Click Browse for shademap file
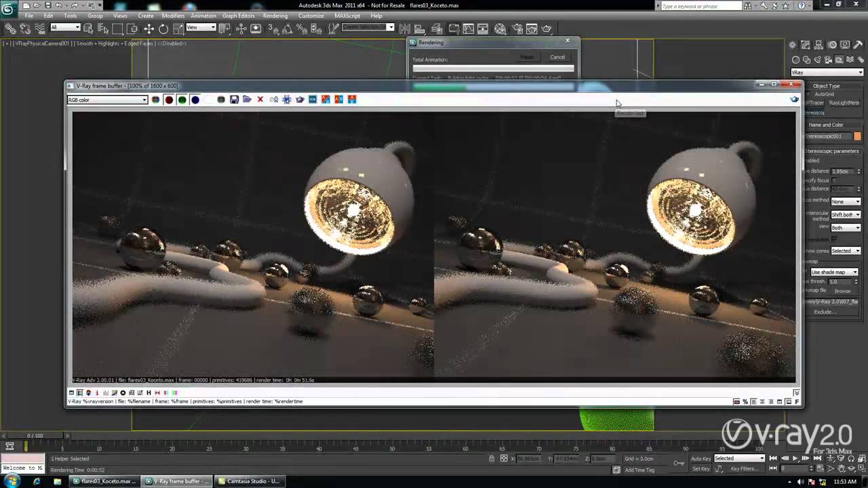Viewport: 868px width, 488px height. pyautogui.click(x=842, y=291)
